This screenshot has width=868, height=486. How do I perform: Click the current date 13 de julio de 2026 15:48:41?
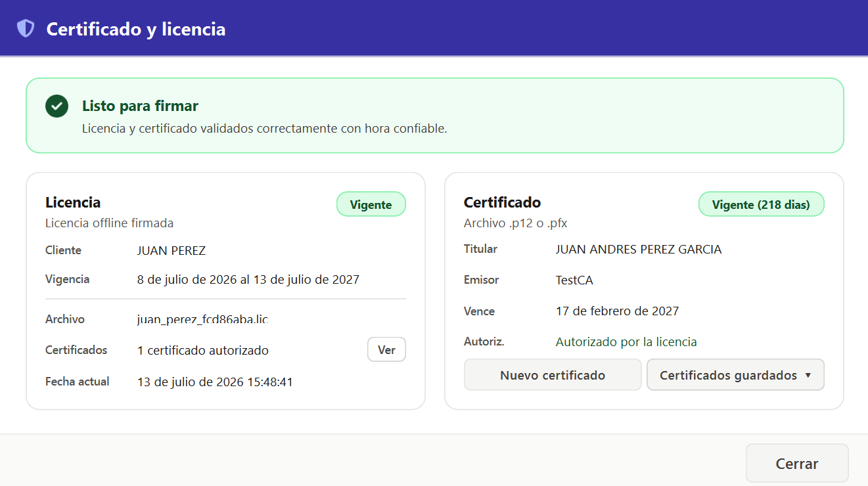215,382
